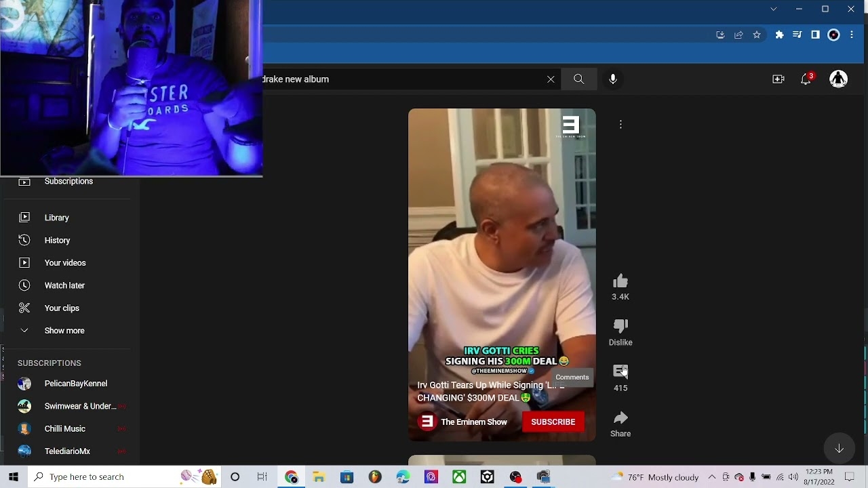Open Cortana circle on taskbar

pos(235,477)
